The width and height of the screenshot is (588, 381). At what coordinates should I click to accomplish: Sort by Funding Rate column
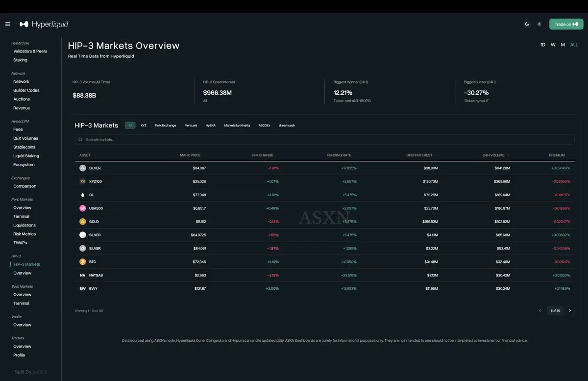[339, 155]
